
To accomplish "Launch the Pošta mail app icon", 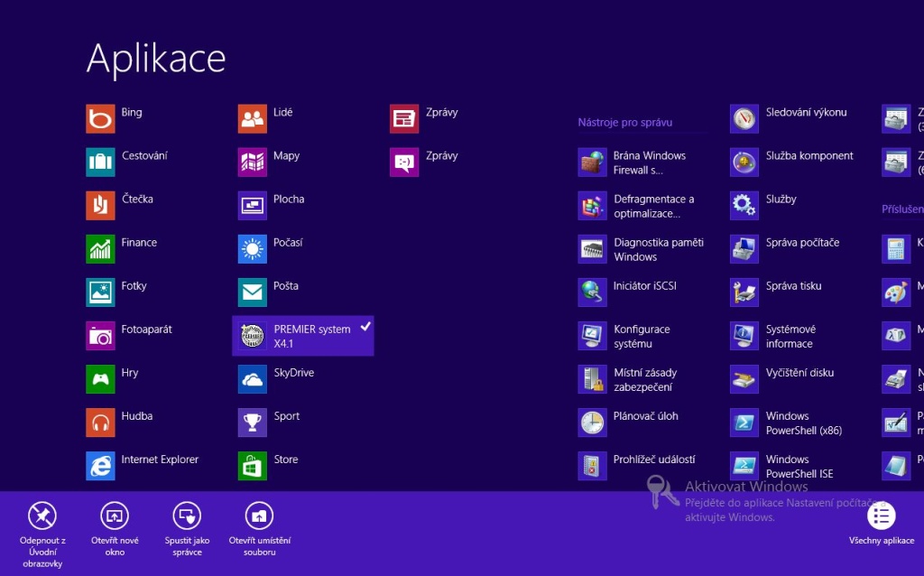I will [253, 292].
